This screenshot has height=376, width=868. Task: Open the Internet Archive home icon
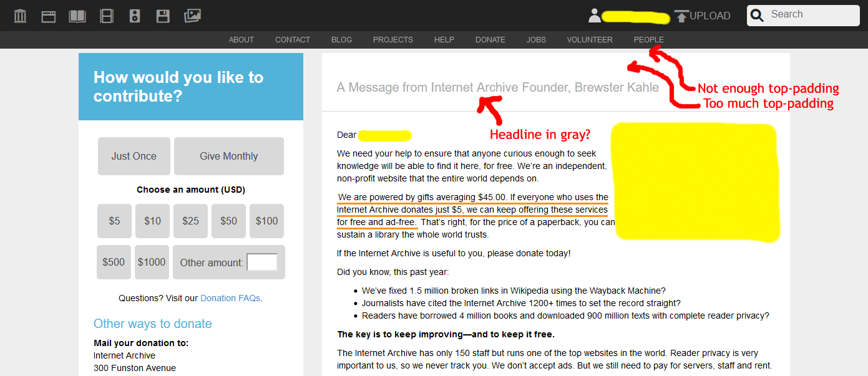pos(20,16)
